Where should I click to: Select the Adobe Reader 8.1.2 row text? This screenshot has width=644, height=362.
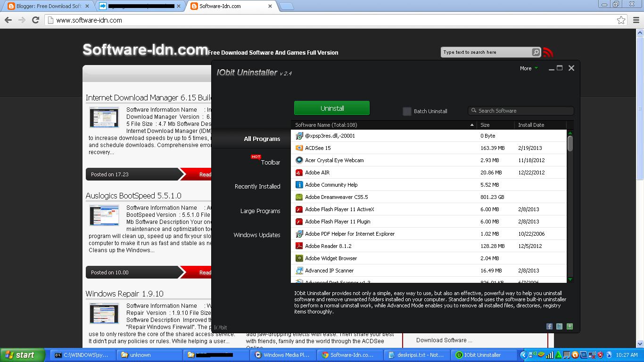tap(328, 246)
